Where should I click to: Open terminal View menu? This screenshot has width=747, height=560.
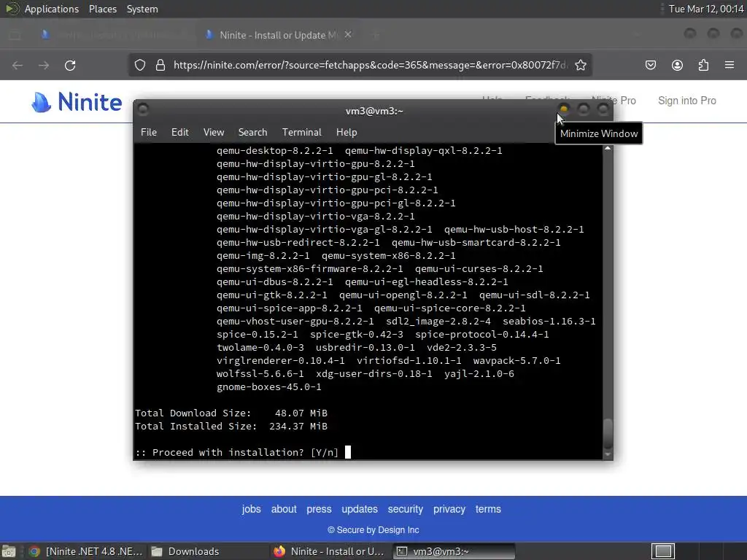(214, 133)
